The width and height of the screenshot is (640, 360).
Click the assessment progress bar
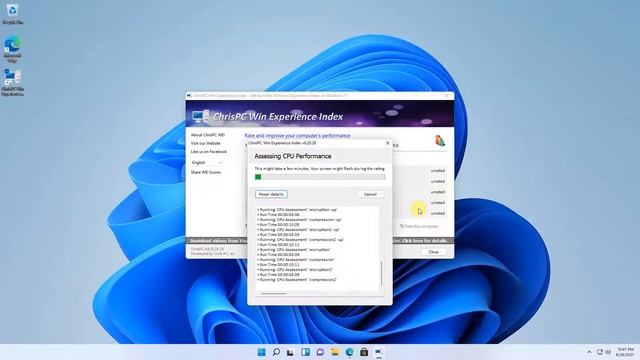click(x=320, y=177)
